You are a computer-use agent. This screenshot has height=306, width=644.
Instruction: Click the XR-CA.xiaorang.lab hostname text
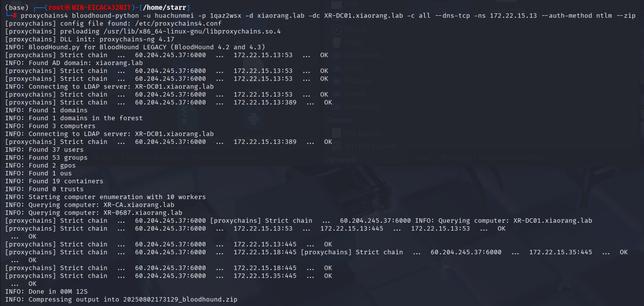139,205
